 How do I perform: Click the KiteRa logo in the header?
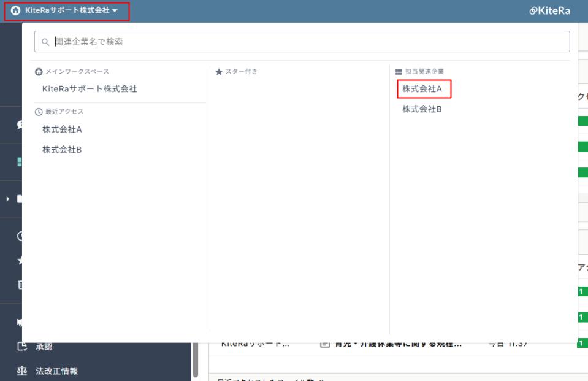[x=549, y=11]
